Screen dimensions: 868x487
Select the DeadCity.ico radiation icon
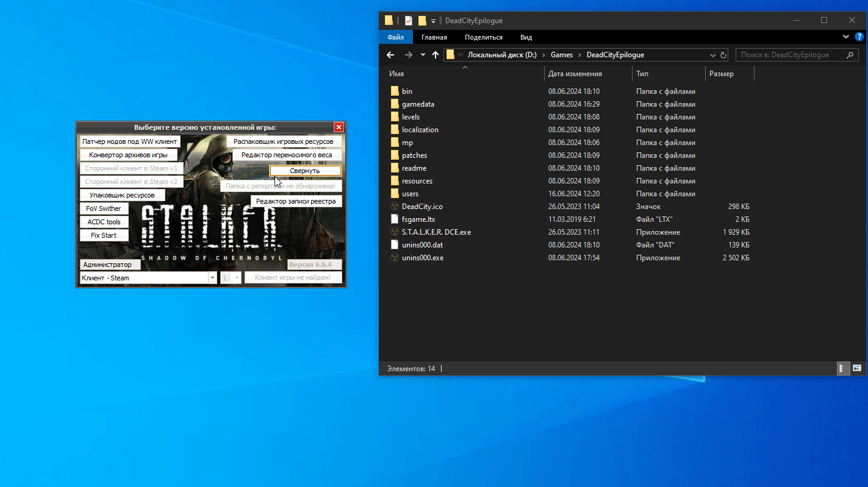[395, 207]
